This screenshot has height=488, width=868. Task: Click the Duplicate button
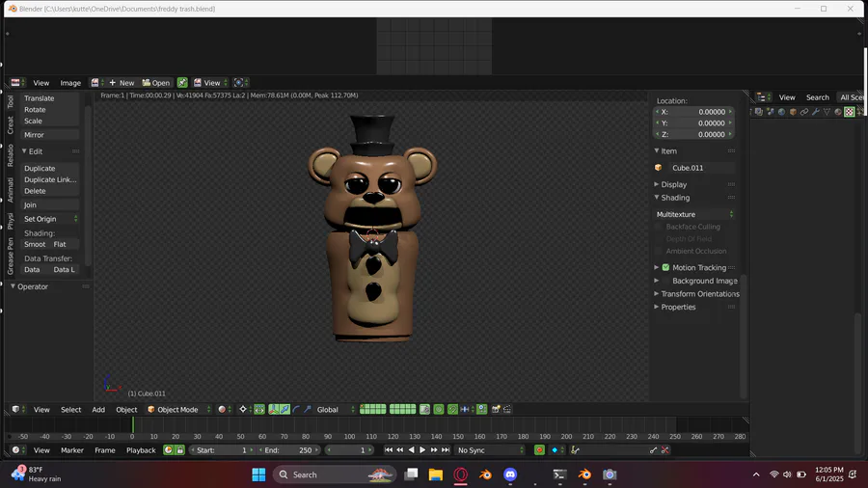50,168
